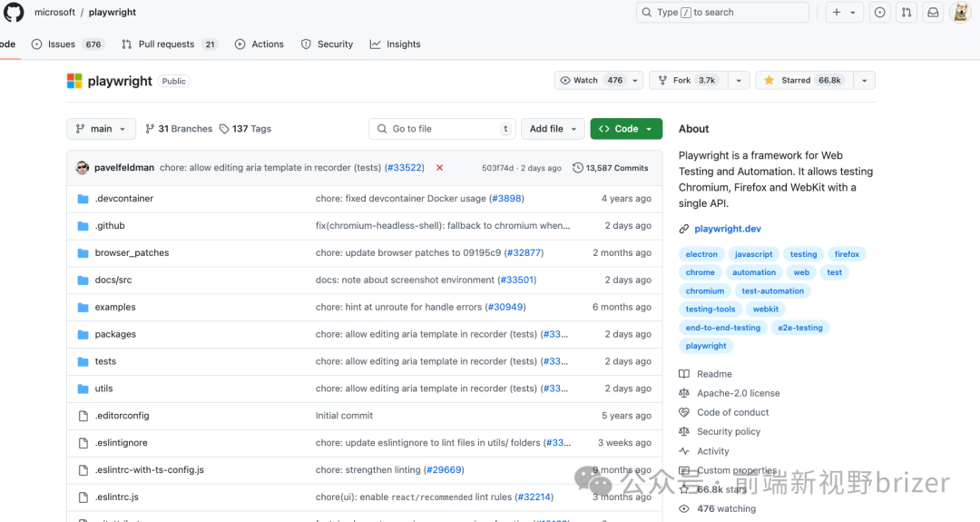Open the notifications inbox icon

coord(933,12)
